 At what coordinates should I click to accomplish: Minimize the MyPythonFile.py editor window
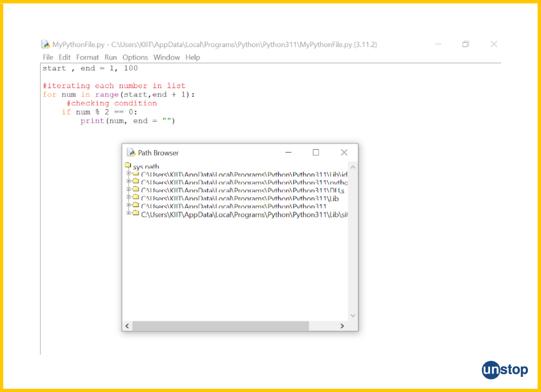(438, 44)
